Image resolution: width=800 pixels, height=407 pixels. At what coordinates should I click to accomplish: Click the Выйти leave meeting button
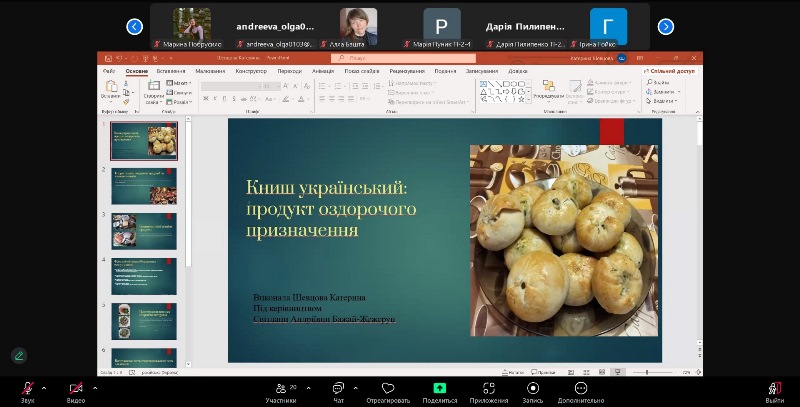pyautogui.click(x=773, y=388)
